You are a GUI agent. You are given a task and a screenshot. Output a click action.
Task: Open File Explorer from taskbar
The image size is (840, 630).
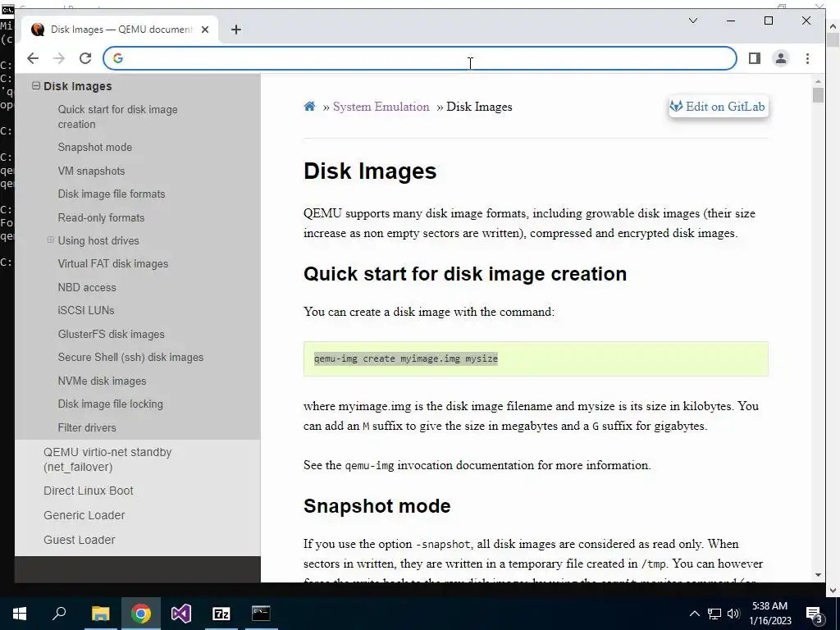[x=100, y=614]
